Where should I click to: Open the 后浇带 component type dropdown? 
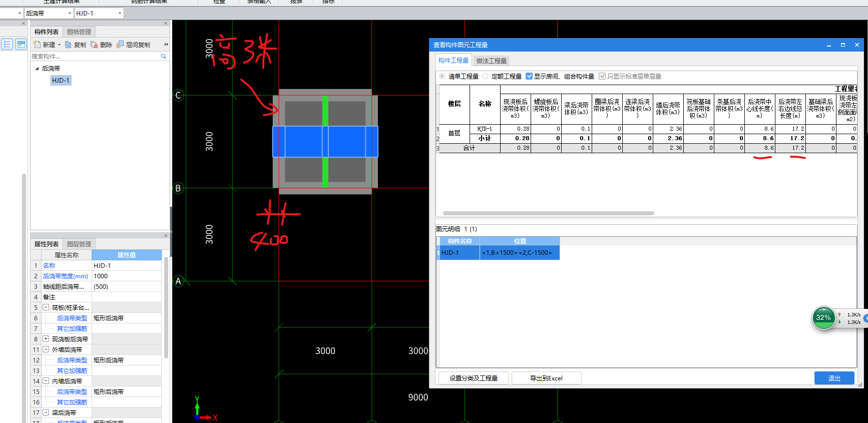69,14
